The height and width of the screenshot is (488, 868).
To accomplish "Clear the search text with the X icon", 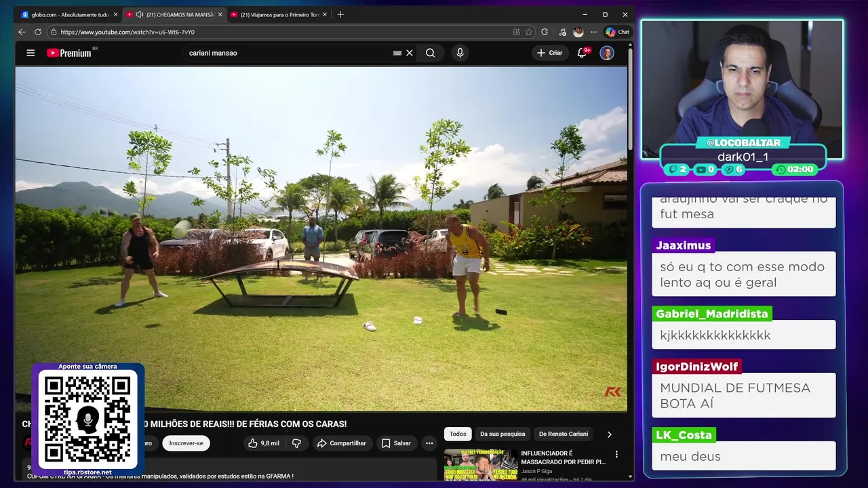I will pos(410,53).
